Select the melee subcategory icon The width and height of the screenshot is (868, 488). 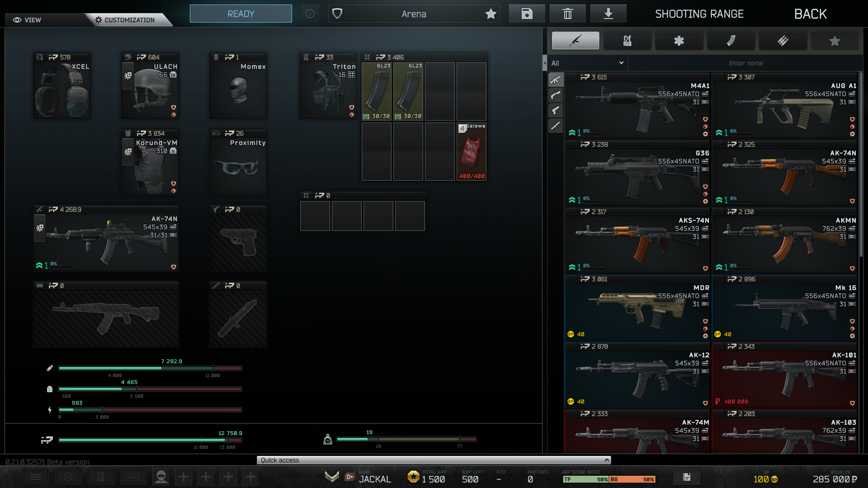pyautogui.click(x=556, y=126)
